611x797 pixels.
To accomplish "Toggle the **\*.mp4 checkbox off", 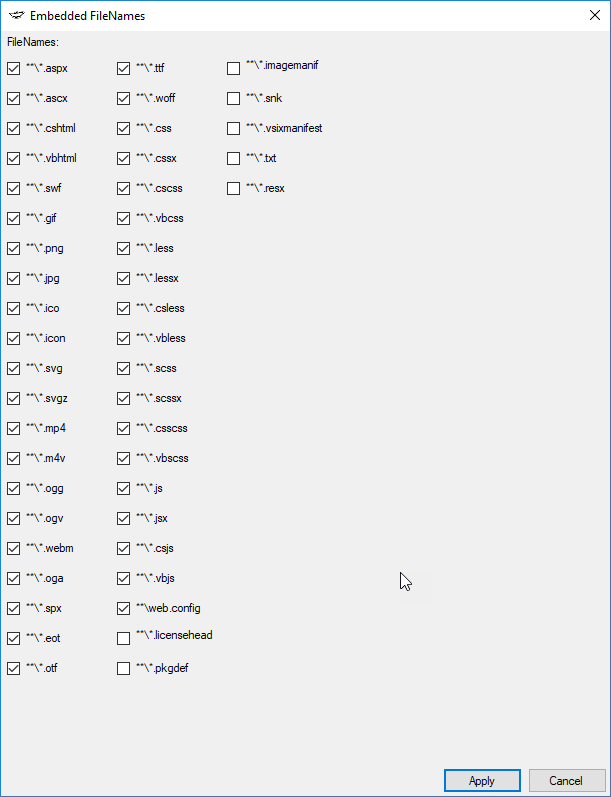I will click(x=14, y=429).
